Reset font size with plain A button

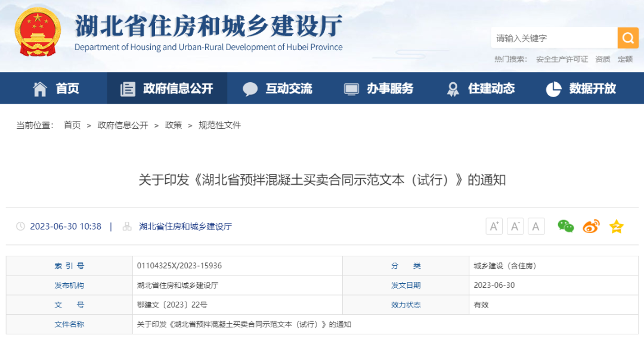pyautogui.click(x=536, y=227)
